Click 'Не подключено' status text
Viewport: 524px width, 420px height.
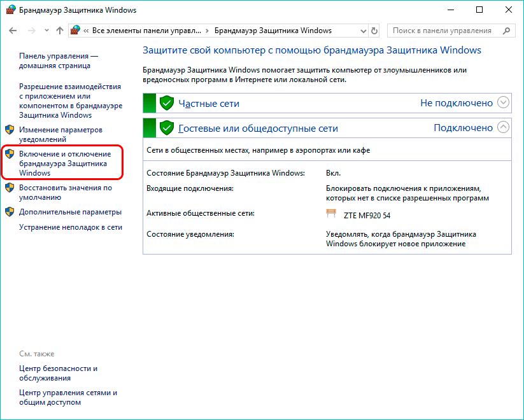(457, 103)
